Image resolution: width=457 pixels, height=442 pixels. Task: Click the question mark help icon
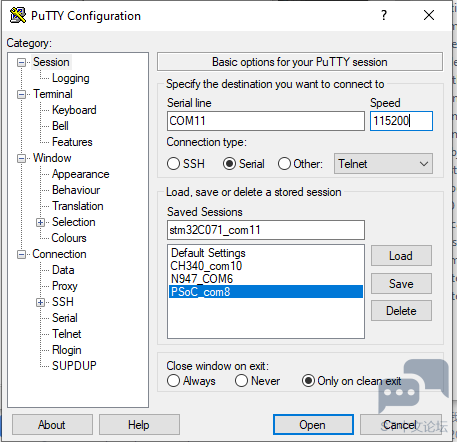click(384, 15)
